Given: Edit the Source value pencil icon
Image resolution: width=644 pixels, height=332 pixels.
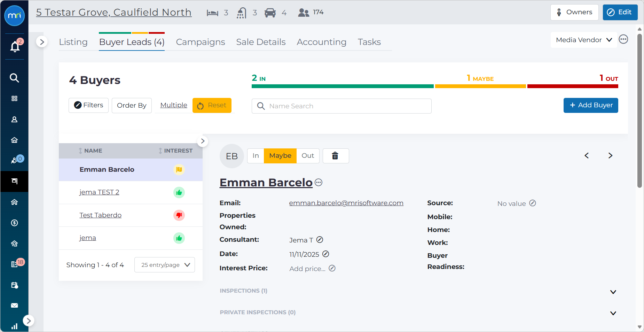Looking at the screenshot, I should 533,203.
